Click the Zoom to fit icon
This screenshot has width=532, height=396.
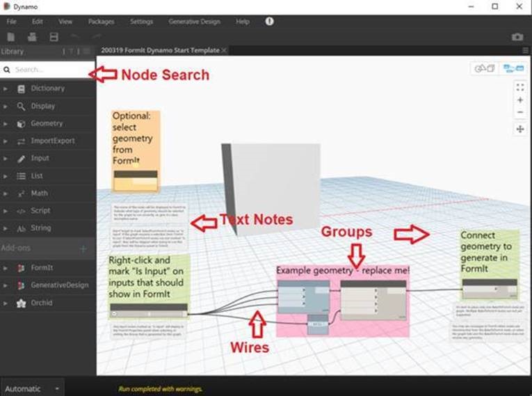point(519,87)
